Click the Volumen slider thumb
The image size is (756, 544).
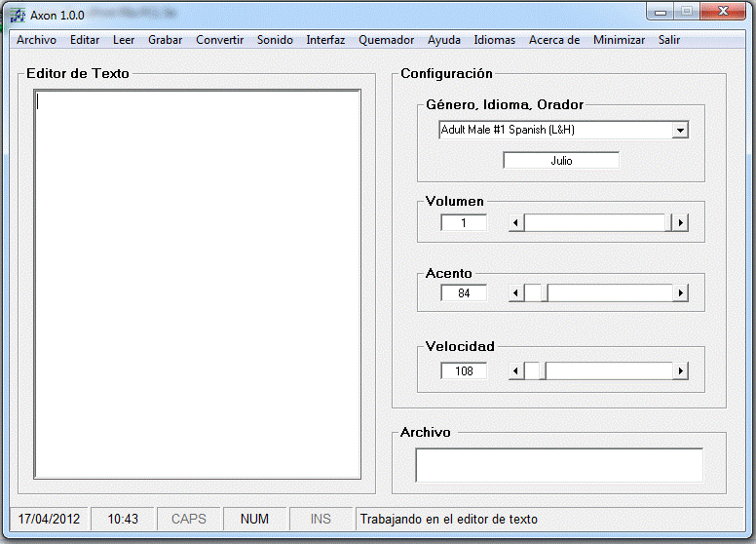coord(669,223)
